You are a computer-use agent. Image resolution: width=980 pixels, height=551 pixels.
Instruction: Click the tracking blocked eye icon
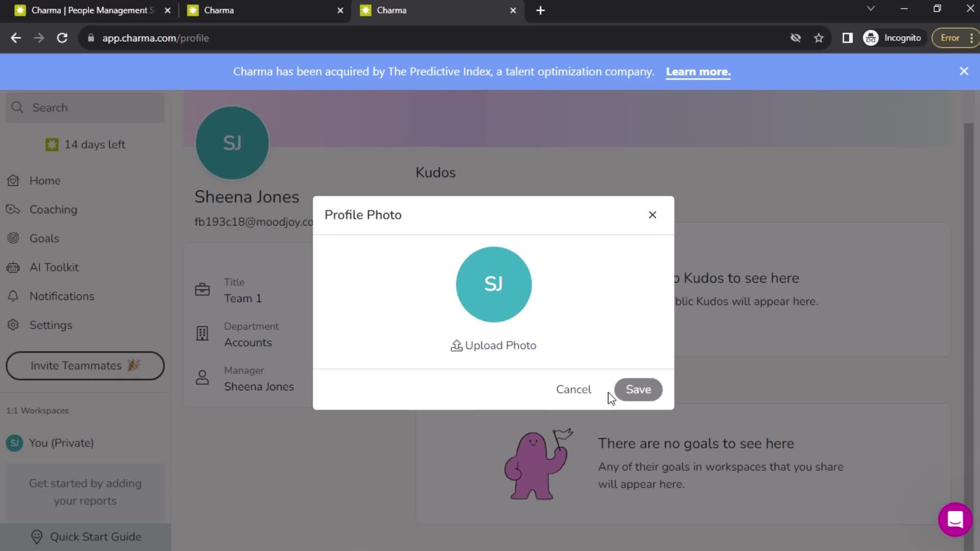[x=795, y=38]
